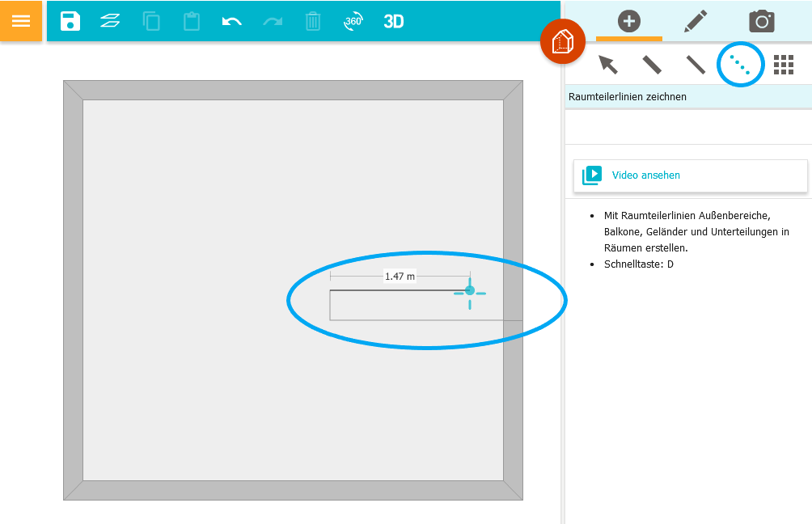This screenshot has height=524, width=812.
Task: Select the arrow pointer tool
Action: (x=608, y=65)
